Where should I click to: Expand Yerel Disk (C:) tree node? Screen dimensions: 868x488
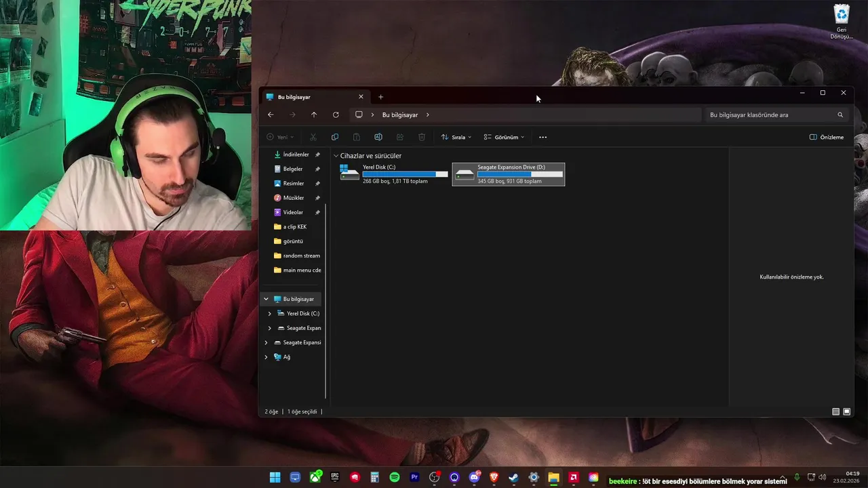269,313
